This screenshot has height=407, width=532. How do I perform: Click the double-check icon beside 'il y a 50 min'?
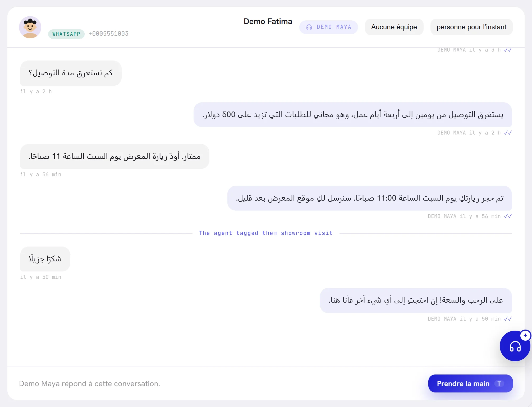click(x=508, y=319)
